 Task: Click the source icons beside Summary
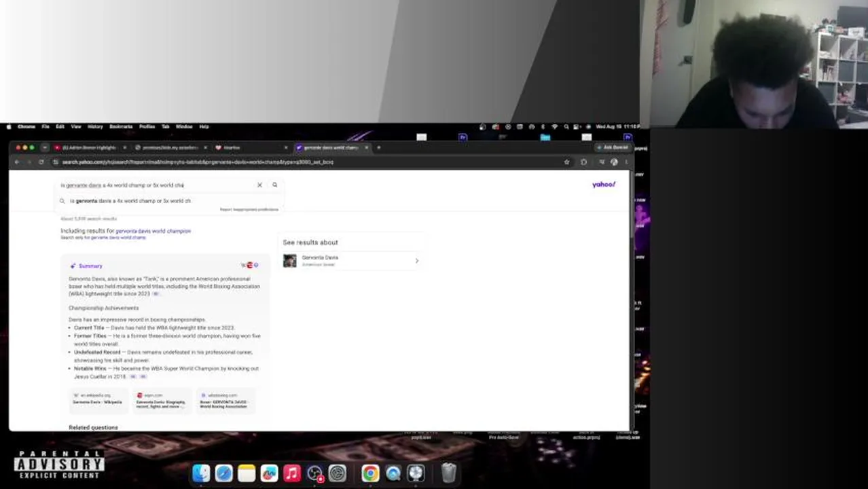pos(250,266)
